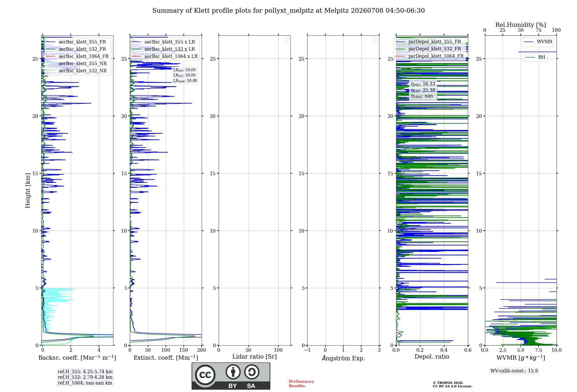Click the LR355 50.00 lidar ratio annotation
This screenshot has width=577, height=392.
(184, 70)
